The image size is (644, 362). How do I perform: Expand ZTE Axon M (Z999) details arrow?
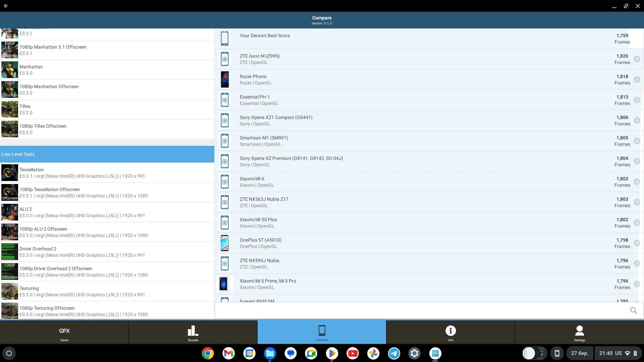coord(637,59)
